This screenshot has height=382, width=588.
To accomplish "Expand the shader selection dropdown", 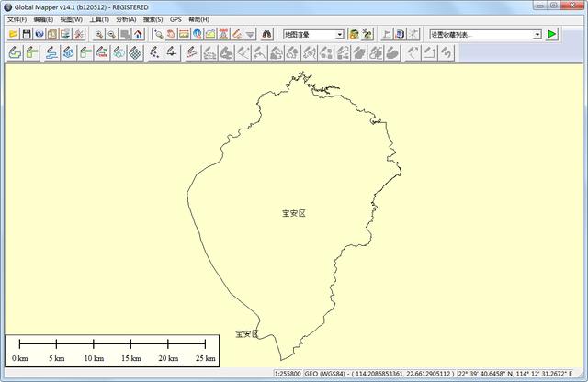I will click(x=339, y=34).
